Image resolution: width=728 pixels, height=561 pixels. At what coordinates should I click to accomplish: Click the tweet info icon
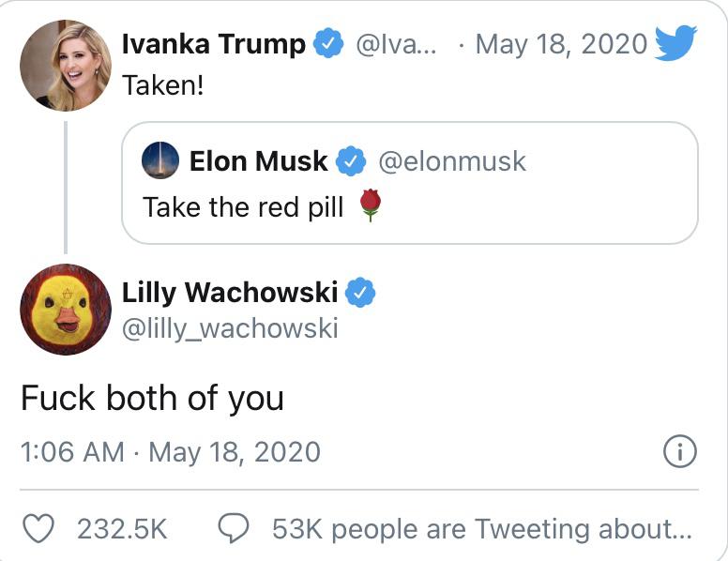point(679,452)
